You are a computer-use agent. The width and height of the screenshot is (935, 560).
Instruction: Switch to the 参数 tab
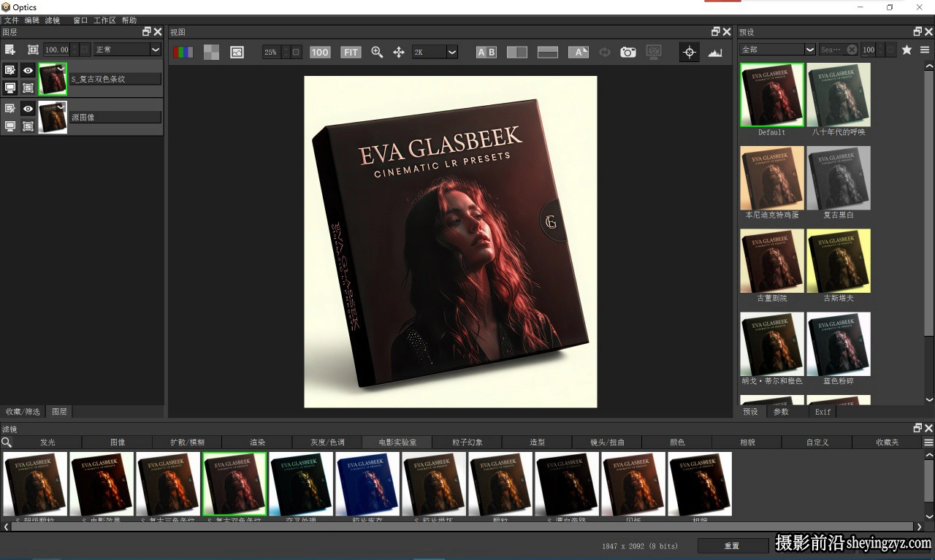781,412
